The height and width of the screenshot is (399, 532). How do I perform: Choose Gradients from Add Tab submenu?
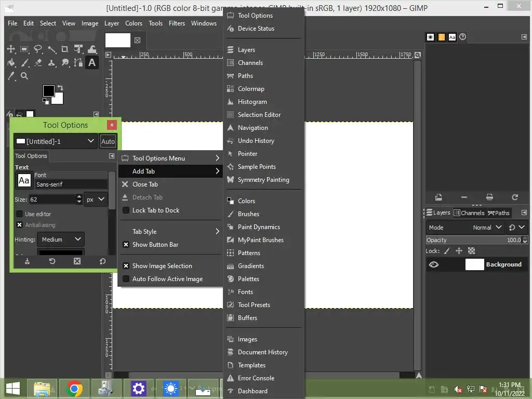263,266
